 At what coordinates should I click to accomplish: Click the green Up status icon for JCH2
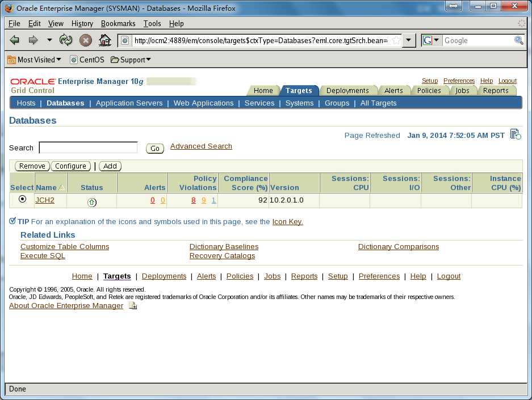91,203
